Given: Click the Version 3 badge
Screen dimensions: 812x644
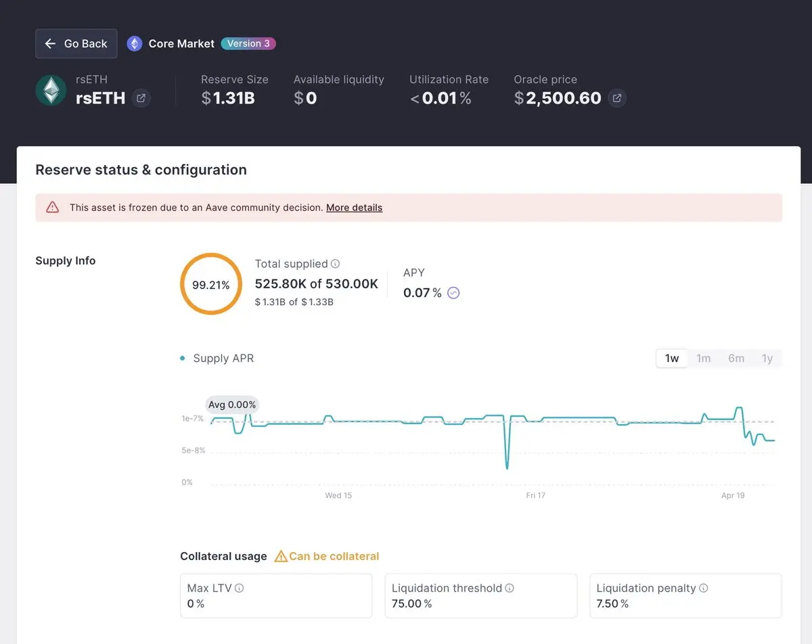Looking at the screenshot, I should [x=248, y=43].
